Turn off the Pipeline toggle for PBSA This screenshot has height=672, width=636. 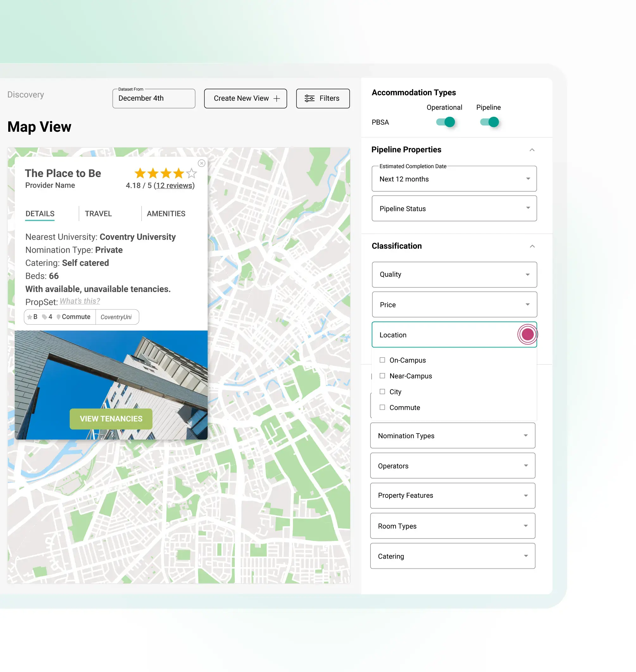(489, 122)
